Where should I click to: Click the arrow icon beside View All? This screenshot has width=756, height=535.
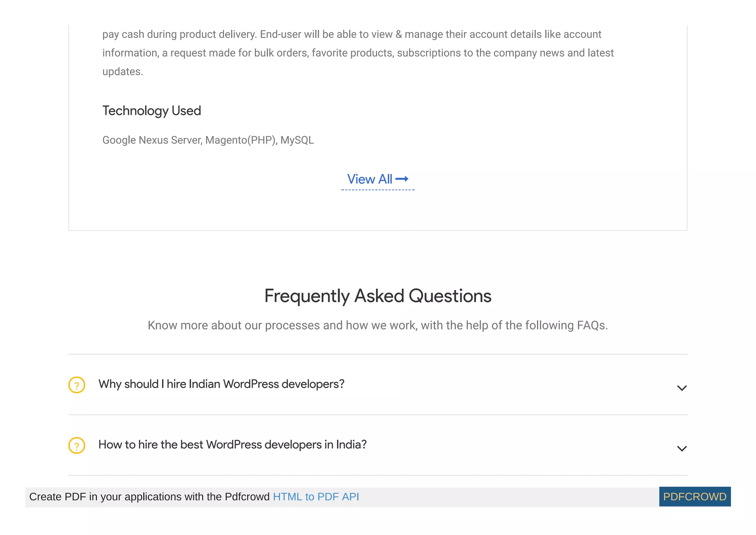tap(402, 179)
